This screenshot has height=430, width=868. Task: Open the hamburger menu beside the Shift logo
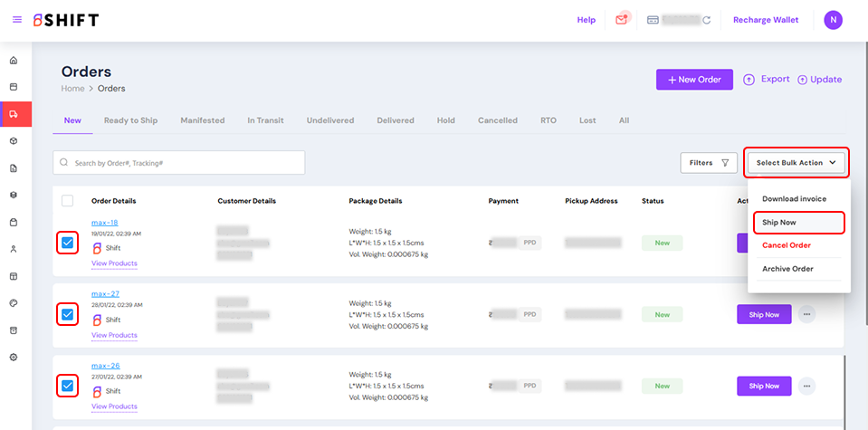tap(16, 20)
